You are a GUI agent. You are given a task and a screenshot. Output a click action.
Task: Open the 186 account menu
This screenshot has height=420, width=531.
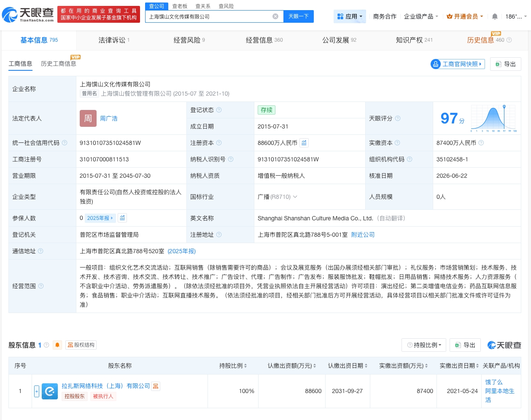[516, 16]
